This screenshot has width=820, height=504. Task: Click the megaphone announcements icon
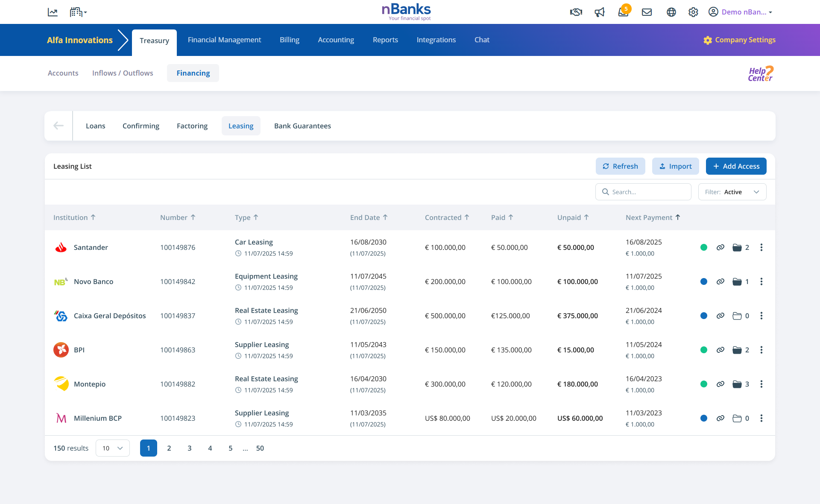(600, 12)
